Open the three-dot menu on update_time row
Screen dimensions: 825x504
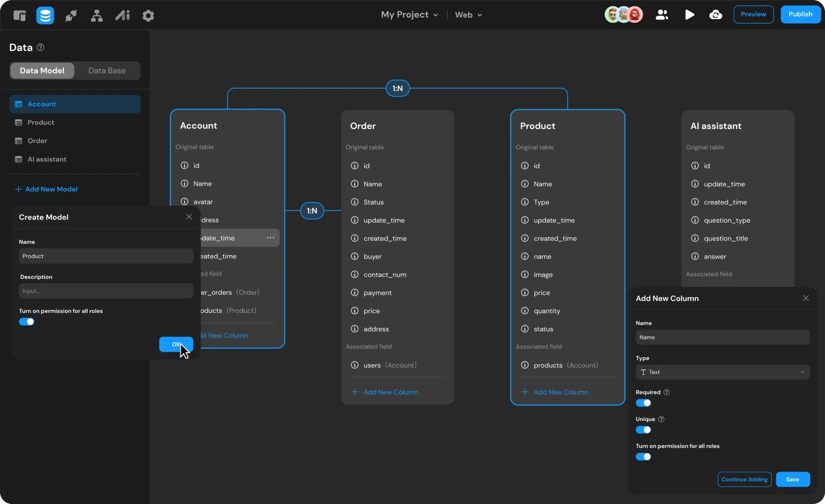(270, 238)
